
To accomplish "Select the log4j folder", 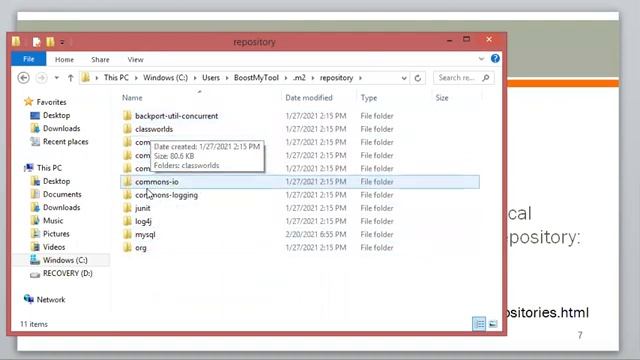I will pos(143,221).
